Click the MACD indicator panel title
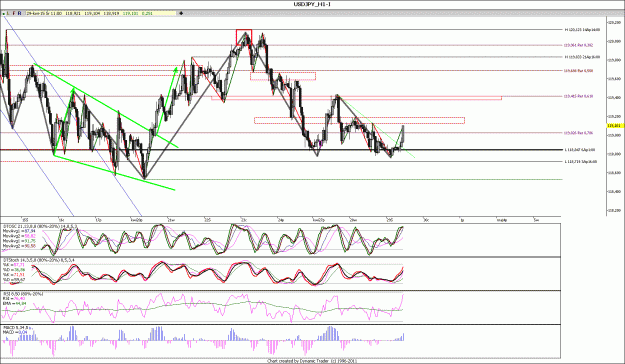625x364 pixels. (16, 327)
